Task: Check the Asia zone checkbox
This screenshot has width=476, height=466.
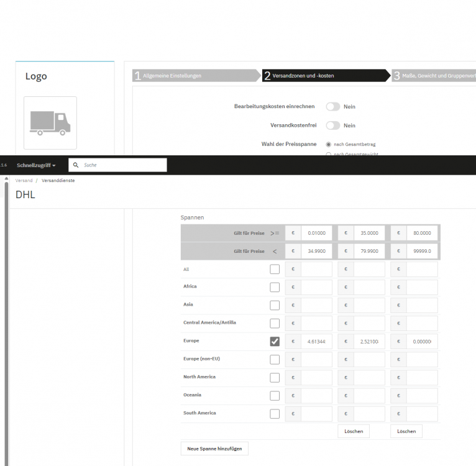Action: coord(275,305)
